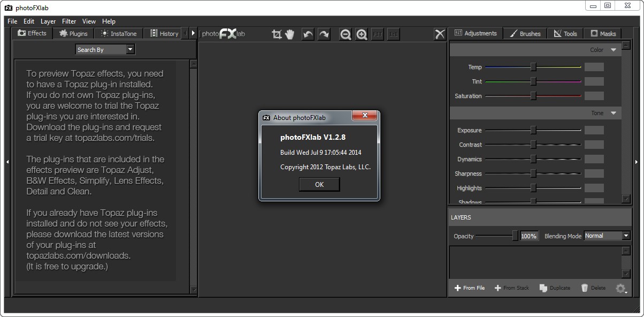Viewport: 644px width, 317px height.
Task: Open the Blending Mode Normal dropdown
Action: click(x=607, y=236)
